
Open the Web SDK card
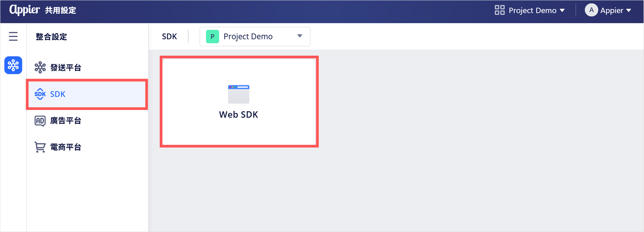(x=239, y=102)
